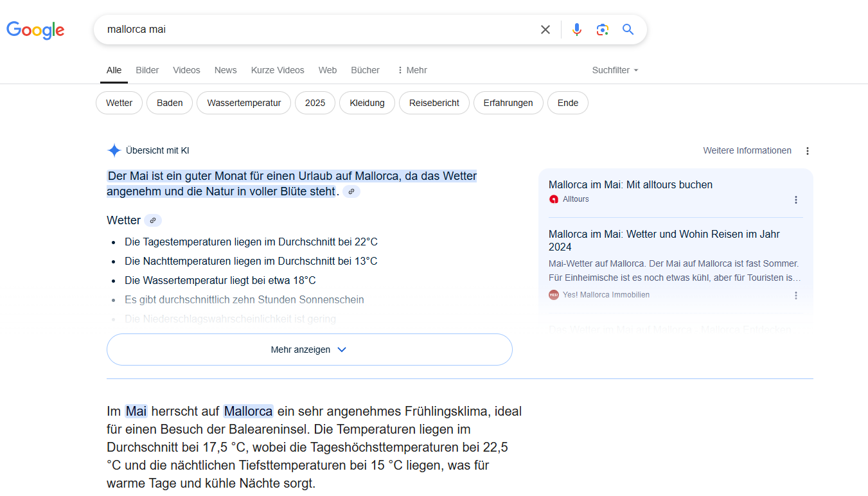
Task: Clear the search box with X icon
Action: pos(545,30)
